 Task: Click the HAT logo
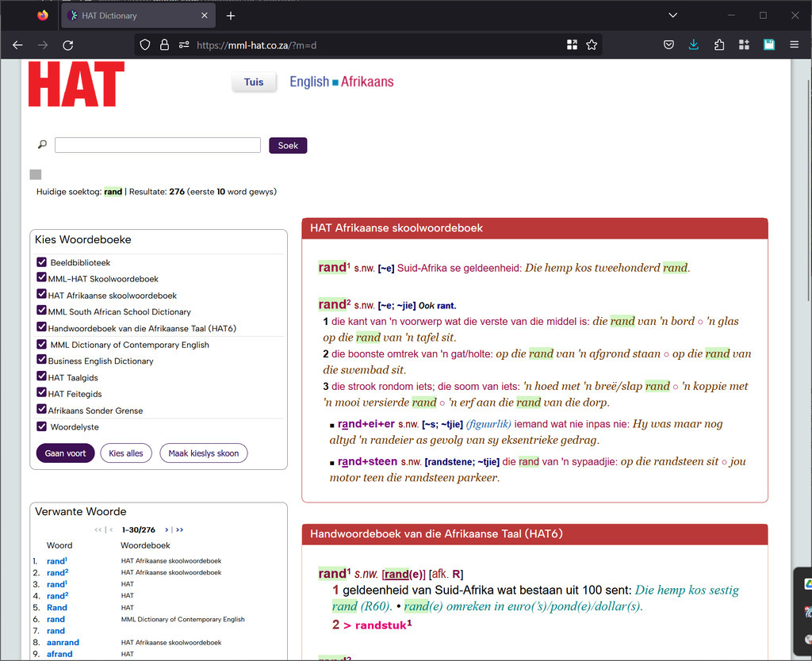(x=76, y=84)
